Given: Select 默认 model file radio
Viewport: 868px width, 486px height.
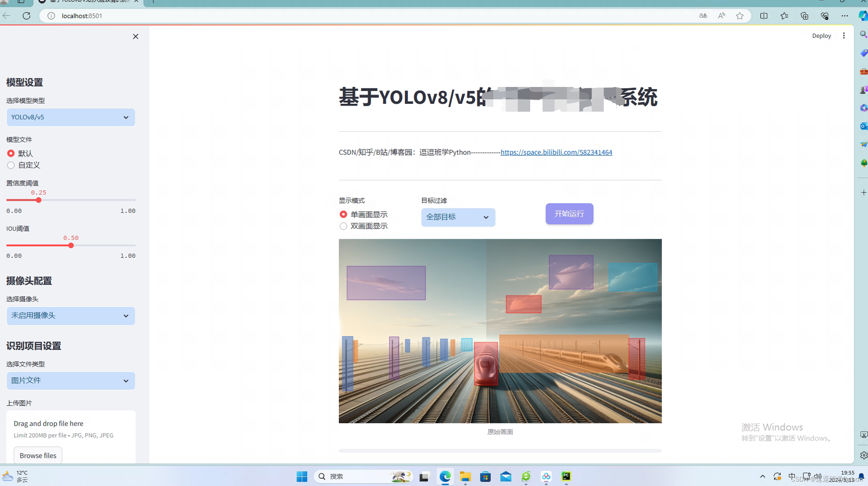Looking at the screenshot, I should 11,153.
